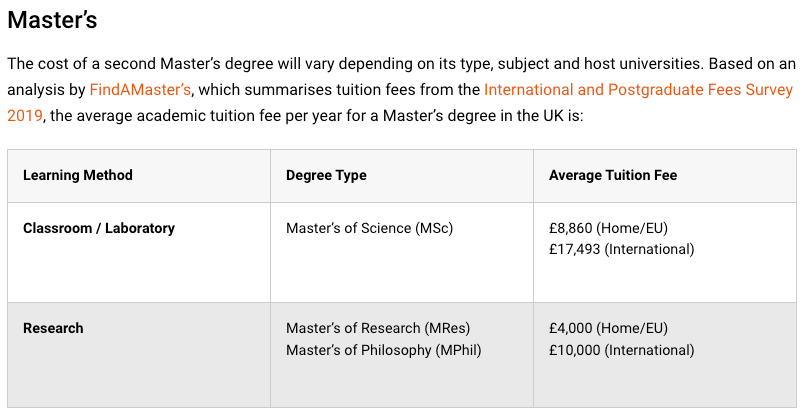Viewport: 804px width, 412px height.
Task: Click the Research row label
Action: 53,328
